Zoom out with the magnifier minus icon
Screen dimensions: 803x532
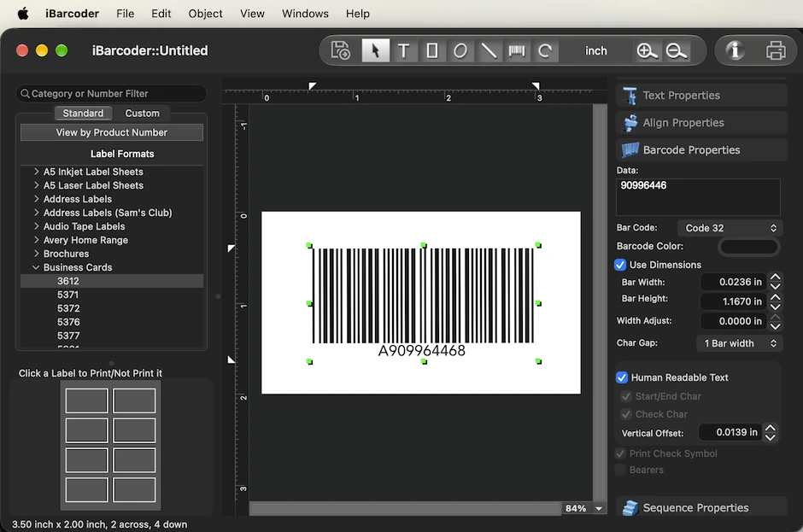click(x=676, y=50)
